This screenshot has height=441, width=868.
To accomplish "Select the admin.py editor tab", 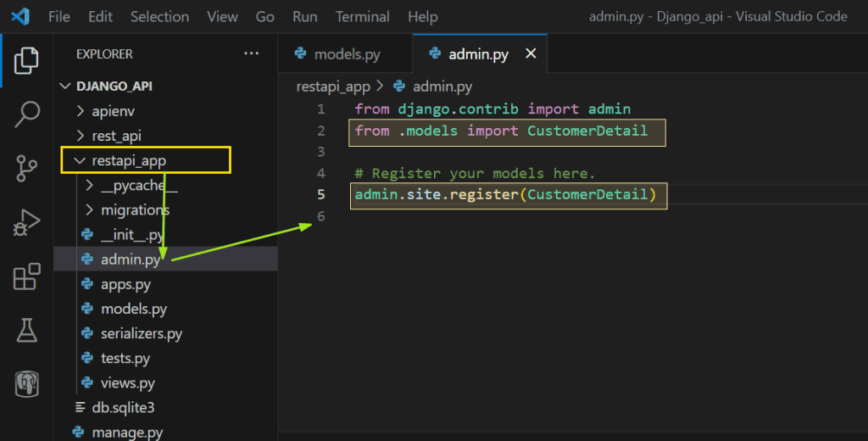I will pos(480,53).
